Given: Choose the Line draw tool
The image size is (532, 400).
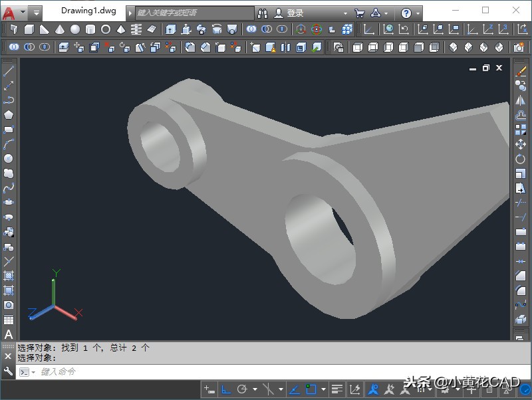Looking at the screenshot, I should [9, 71].
